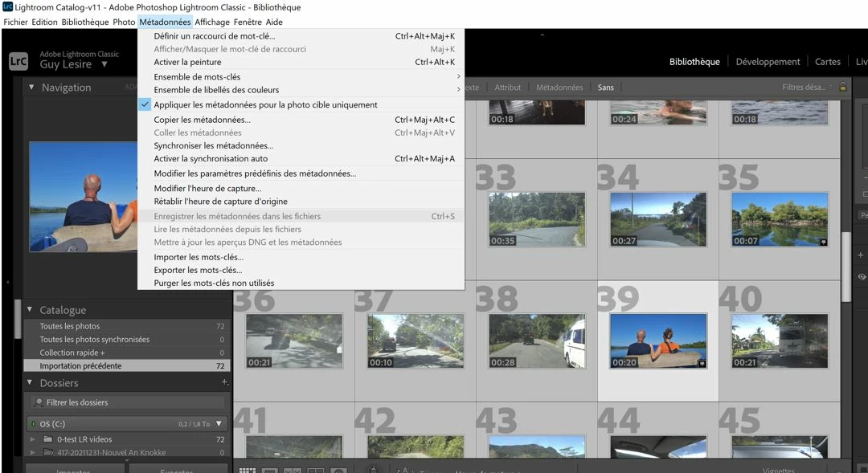Image resolution: width=868 pixels, height=473 pixels.
Task: Select 'Collection rapide +' in Catalogue
Action: [127, 353]
